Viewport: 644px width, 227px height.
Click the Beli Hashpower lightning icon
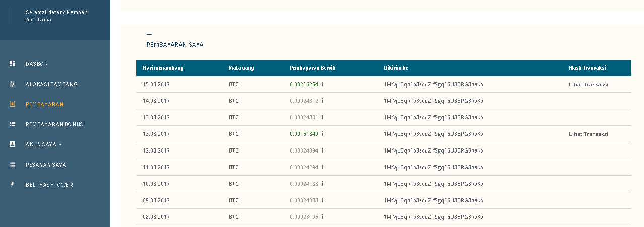[x=13, y=185]
